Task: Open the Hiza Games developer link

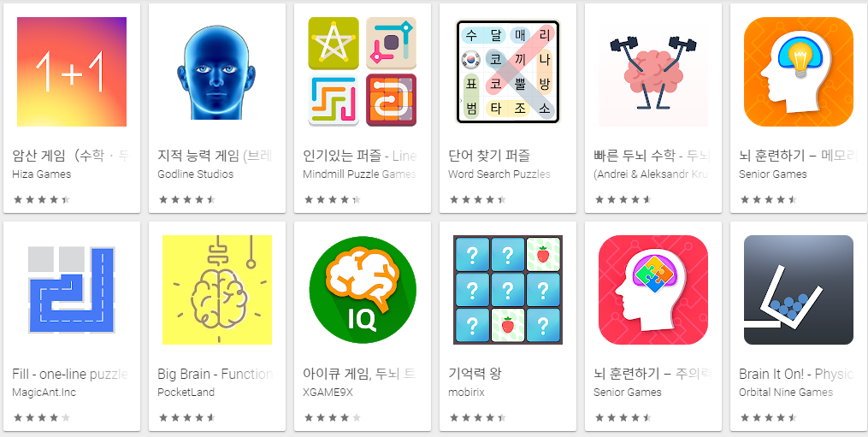Action: (42, 174)
